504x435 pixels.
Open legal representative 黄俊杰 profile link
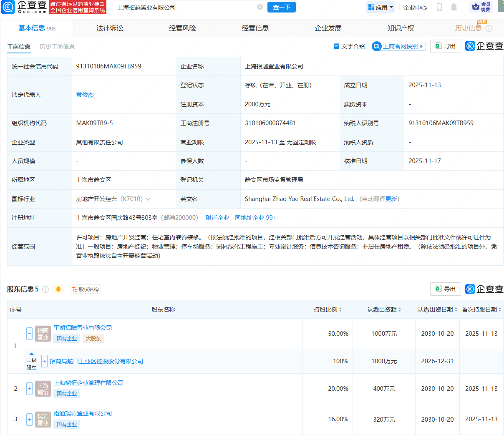[x=85, y=95]
